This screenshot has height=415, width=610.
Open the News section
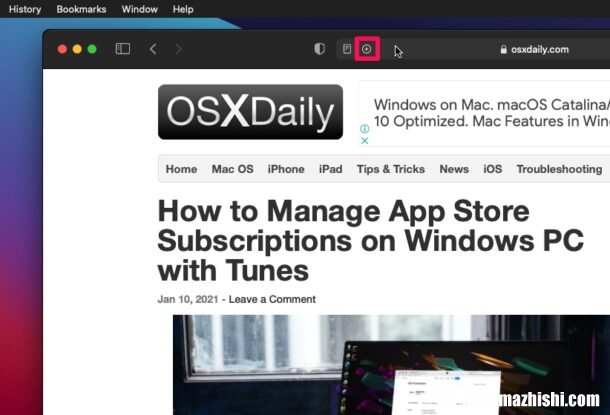(454, 169)
